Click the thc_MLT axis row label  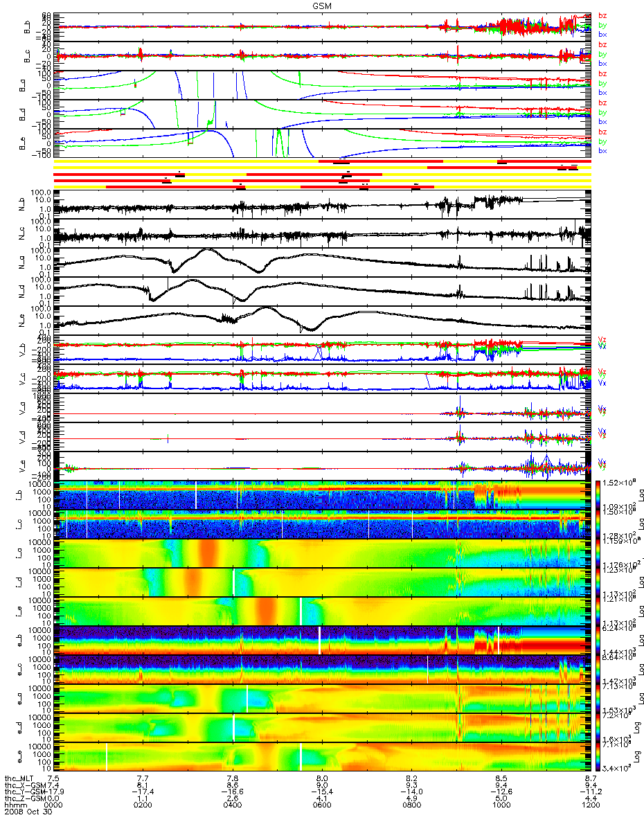[19, 780]
